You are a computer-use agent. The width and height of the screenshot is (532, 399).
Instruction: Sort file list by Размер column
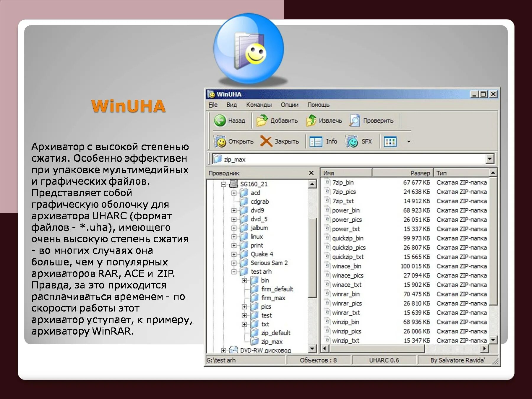click(x=403, y=173)
